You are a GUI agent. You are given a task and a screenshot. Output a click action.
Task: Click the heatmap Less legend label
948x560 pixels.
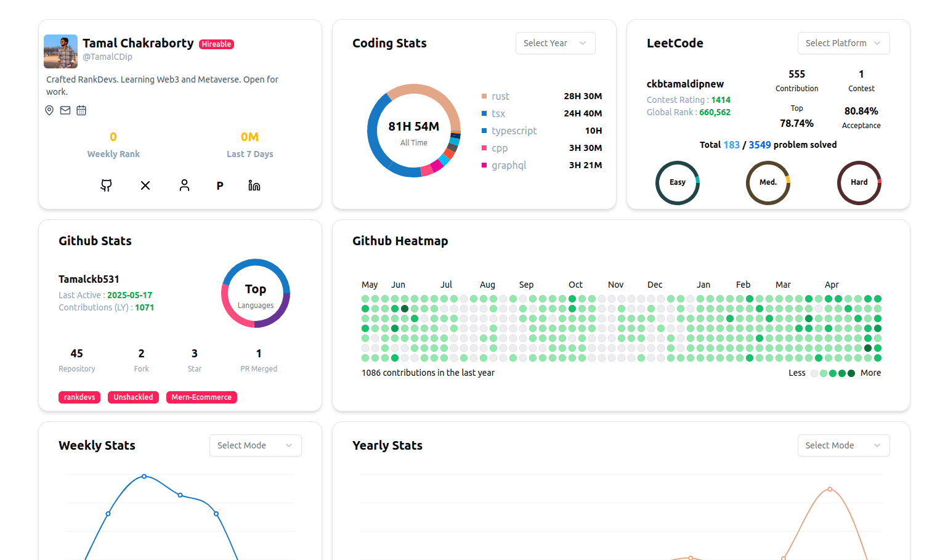pos(796,373)
